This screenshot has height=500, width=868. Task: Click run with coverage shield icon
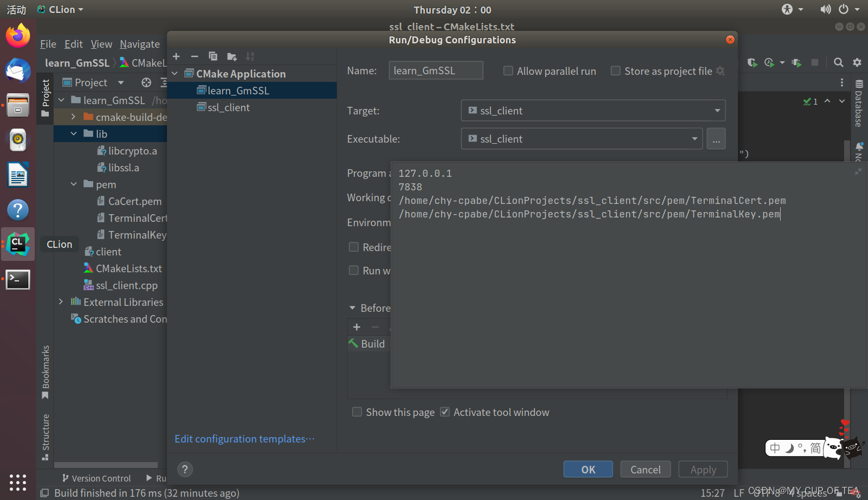point(752,62)
